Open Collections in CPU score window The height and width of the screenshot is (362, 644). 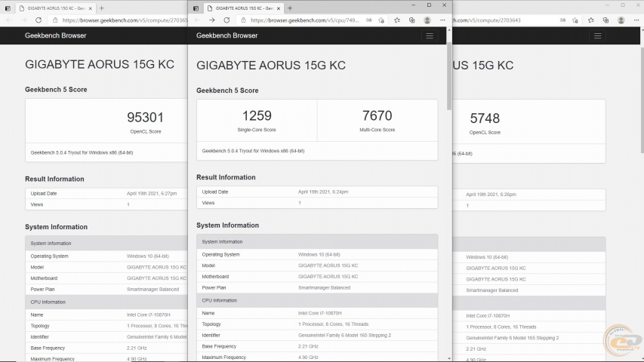[x=412, y=20]
